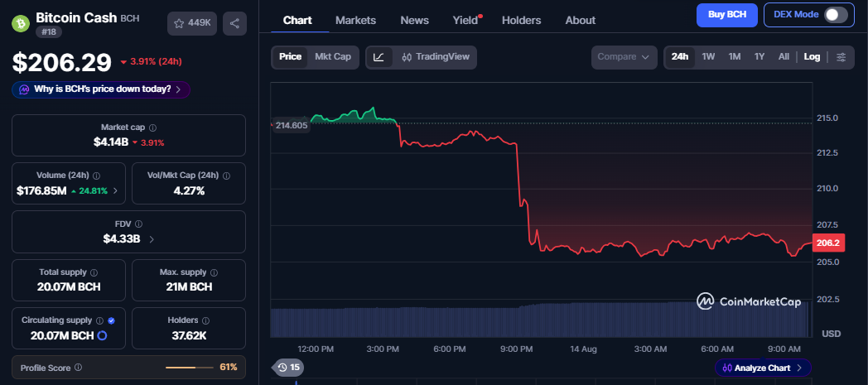Select the line chart icon
This screenshot has width=868, height=385.
379,57
